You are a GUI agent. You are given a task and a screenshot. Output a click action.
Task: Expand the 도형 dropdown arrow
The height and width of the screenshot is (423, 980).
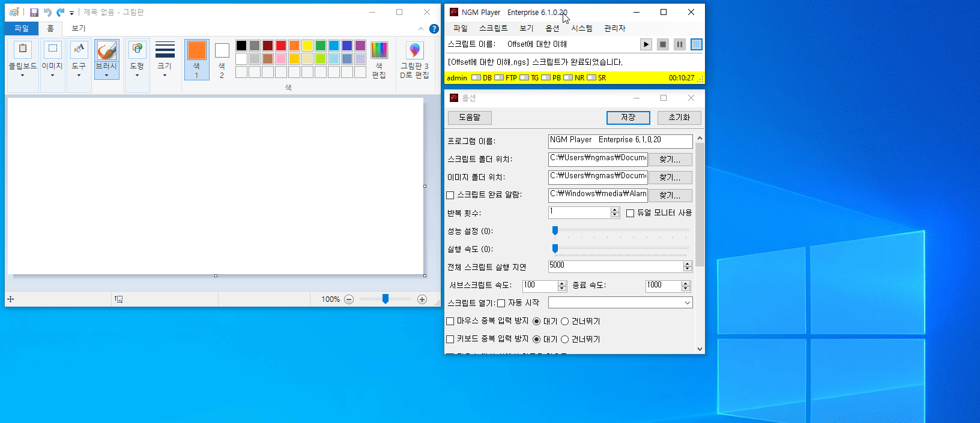click(137, 76)
